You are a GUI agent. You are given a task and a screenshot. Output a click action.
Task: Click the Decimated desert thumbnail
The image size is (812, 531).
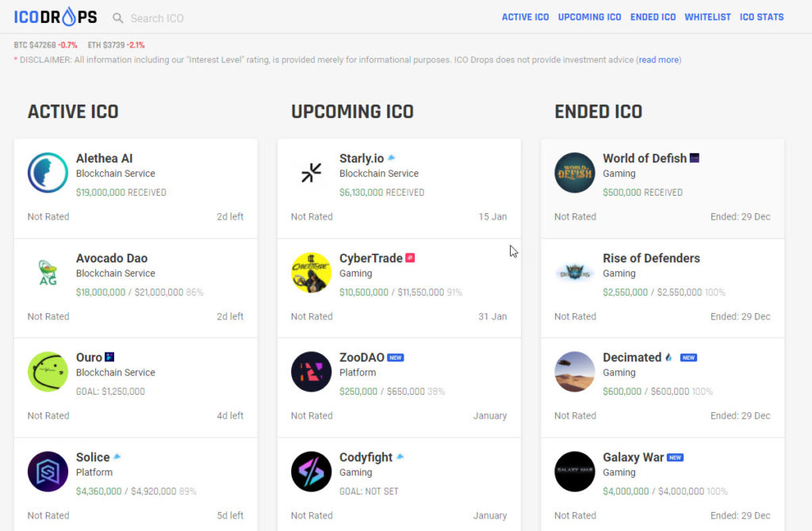574,372
